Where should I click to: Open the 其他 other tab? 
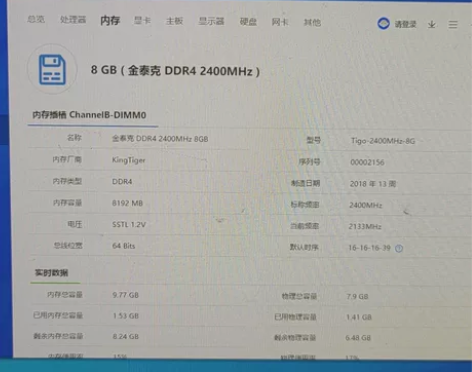click(312, 22)
